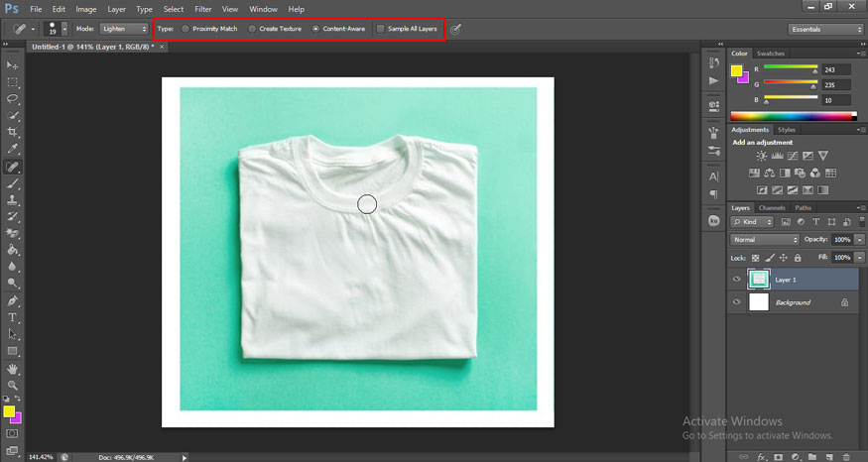Toggle tablet pressure for size icon
Viewport: 868px width, 462px height.
455,30
